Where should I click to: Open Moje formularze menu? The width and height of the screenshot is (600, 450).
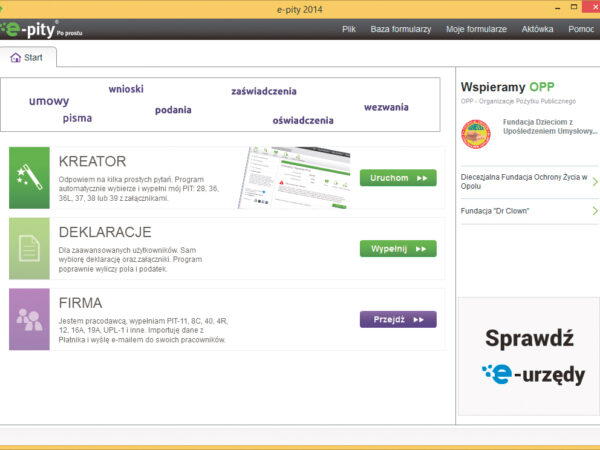pos(476,29)
